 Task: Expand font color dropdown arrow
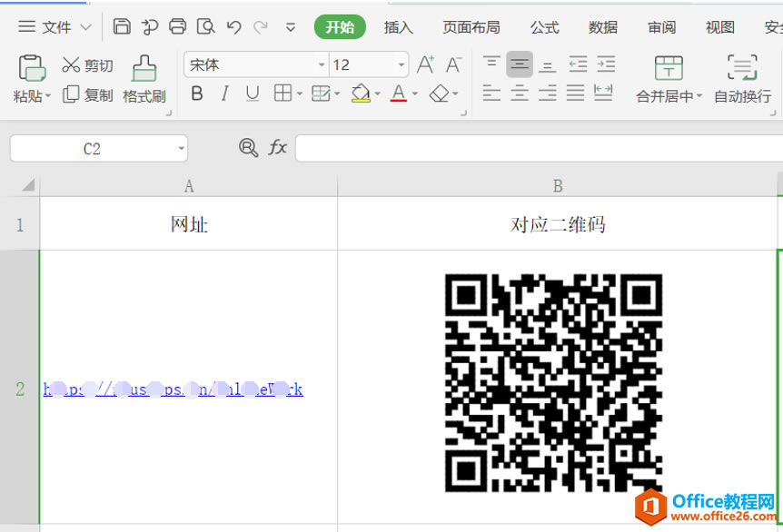[415, 94]
